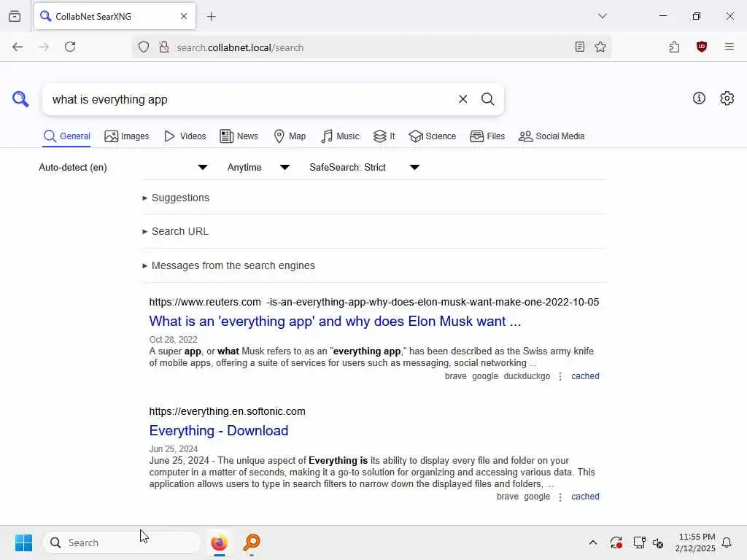
Task: Select the General tab
Action: pyautogui.click(x=66, y=136)
